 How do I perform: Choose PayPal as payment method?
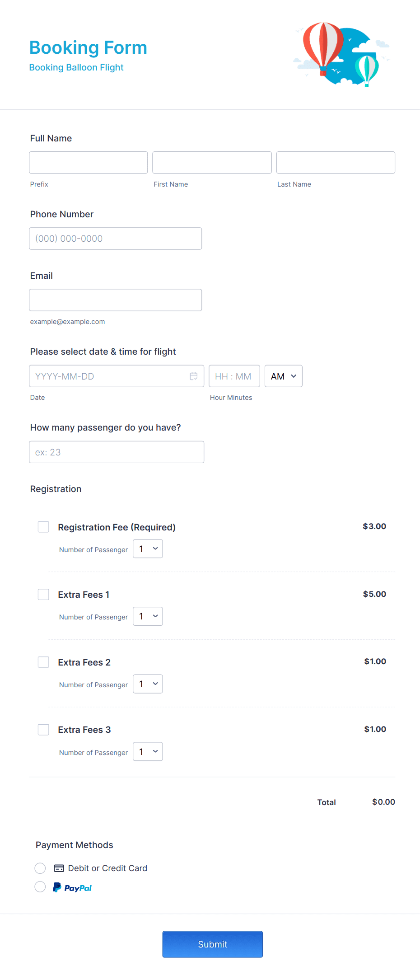40,886
